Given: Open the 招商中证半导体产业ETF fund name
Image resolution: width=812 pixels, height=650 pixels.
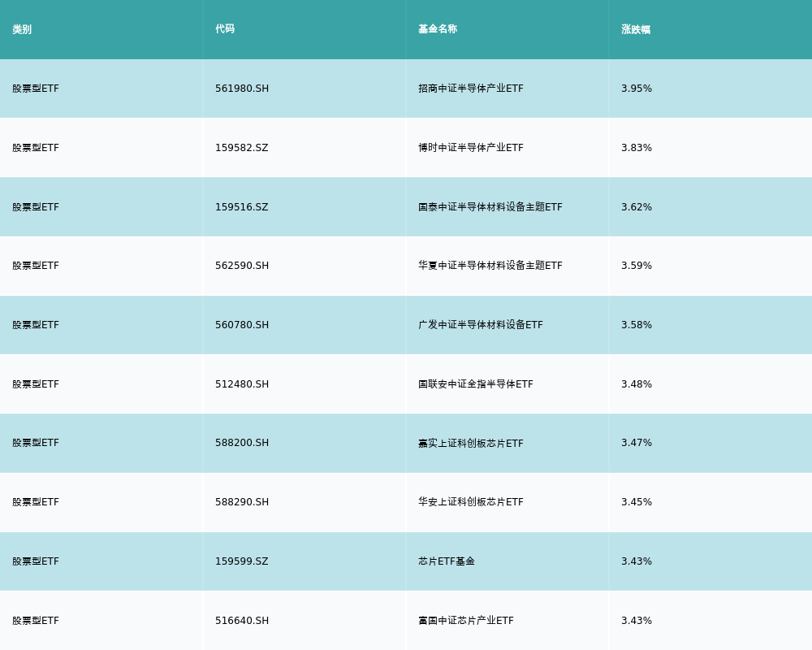Looking at the screenshot, I should (471, 89).
